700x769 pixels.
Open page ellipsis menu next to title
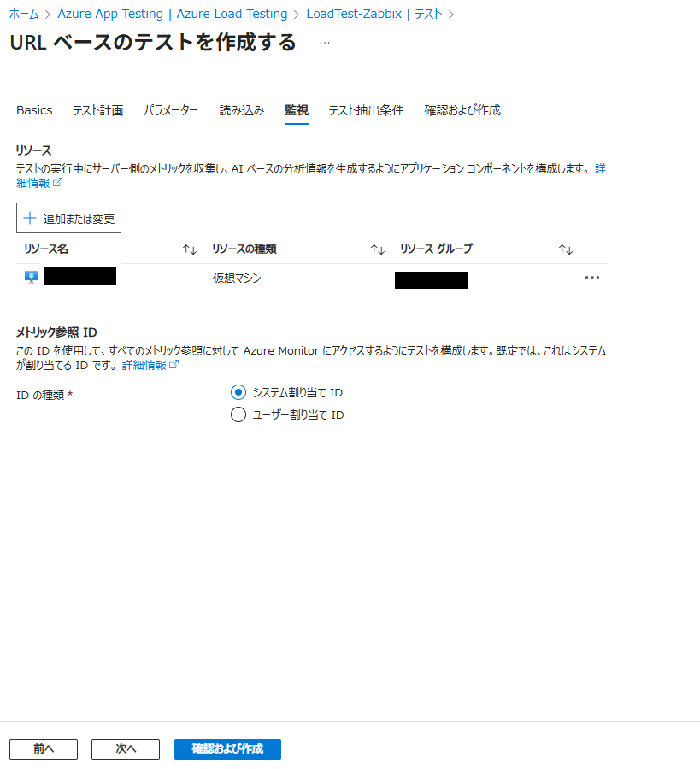[325, 43]
